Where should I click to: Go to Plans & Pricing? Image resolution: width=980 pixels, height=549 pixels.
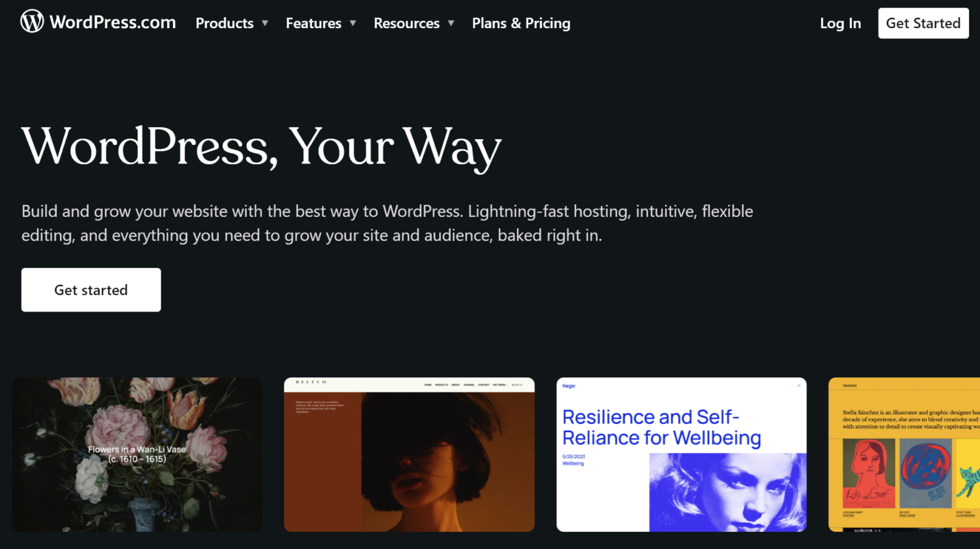point(521,24)
